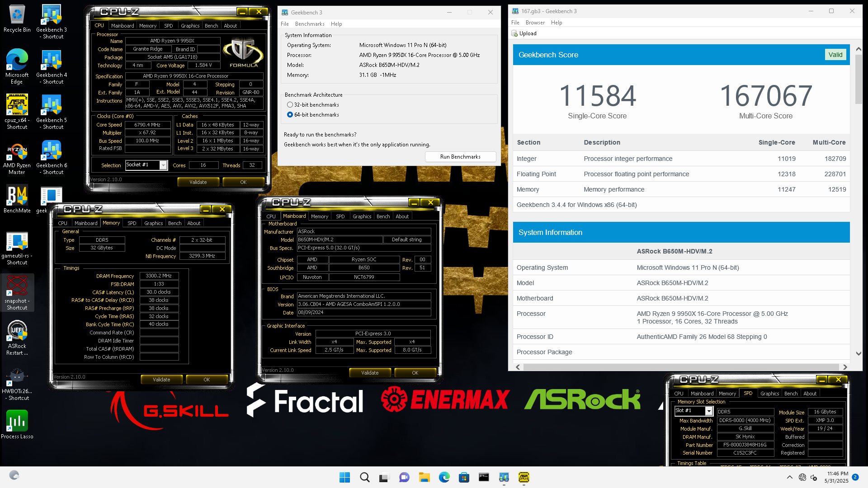The width and height of the screenshot is (868, 488).
Task: Click scroll-right arrow in 167.gb3 window
Action: point(845,367)
